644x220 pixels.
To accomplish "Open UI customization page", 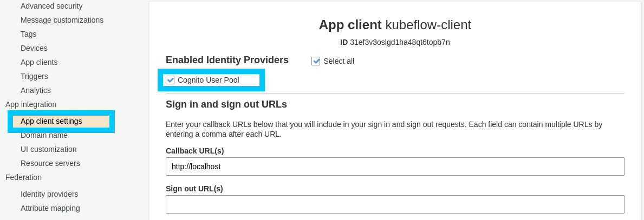I will point(49,149).
